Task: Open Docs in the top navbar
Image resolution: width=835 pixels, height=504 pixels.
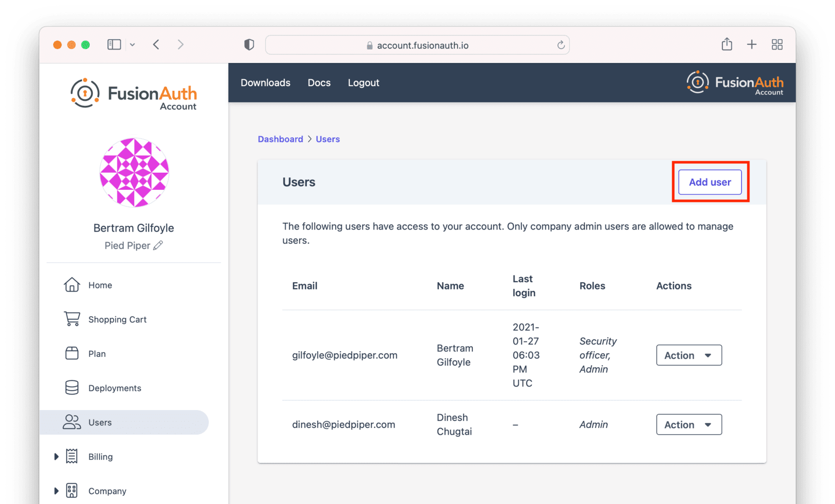Action: (x=319, y=82)
